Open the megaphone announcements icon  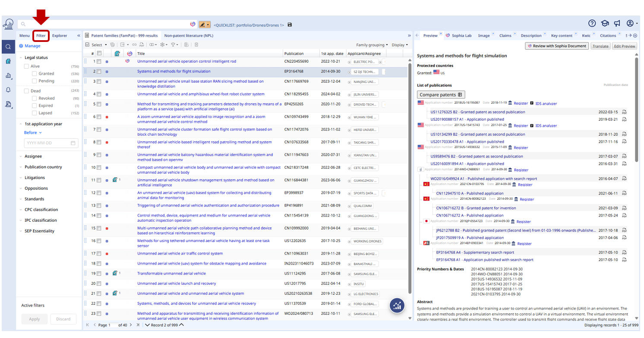point(617,23)
